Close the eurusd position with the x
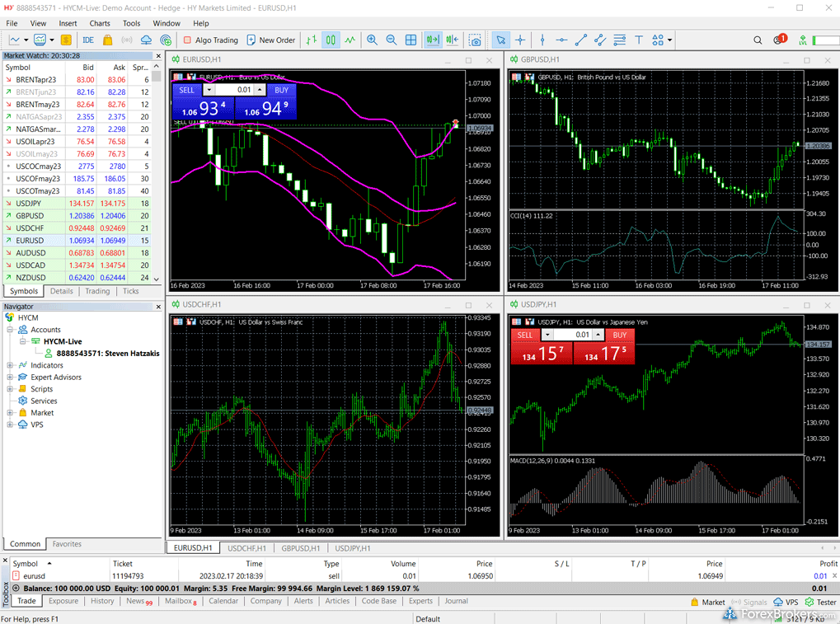 [x=834, y=576]
